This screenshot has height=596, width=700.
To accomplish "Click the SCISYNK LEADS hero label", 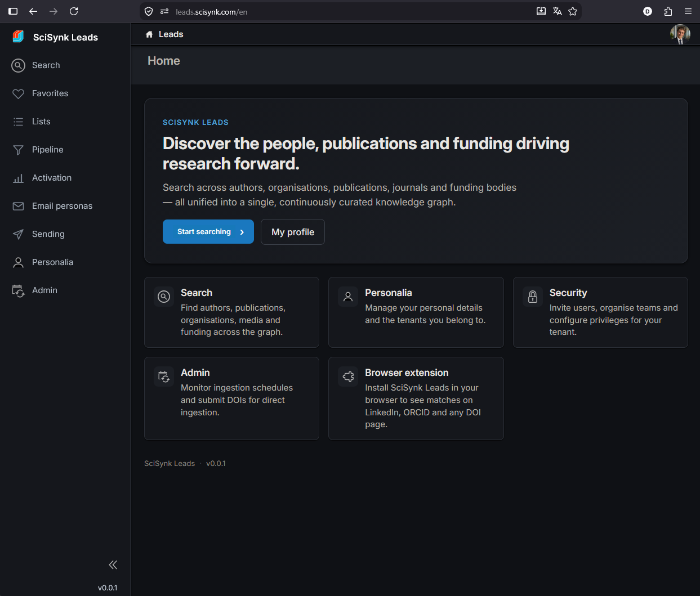I will pos(195,122).
